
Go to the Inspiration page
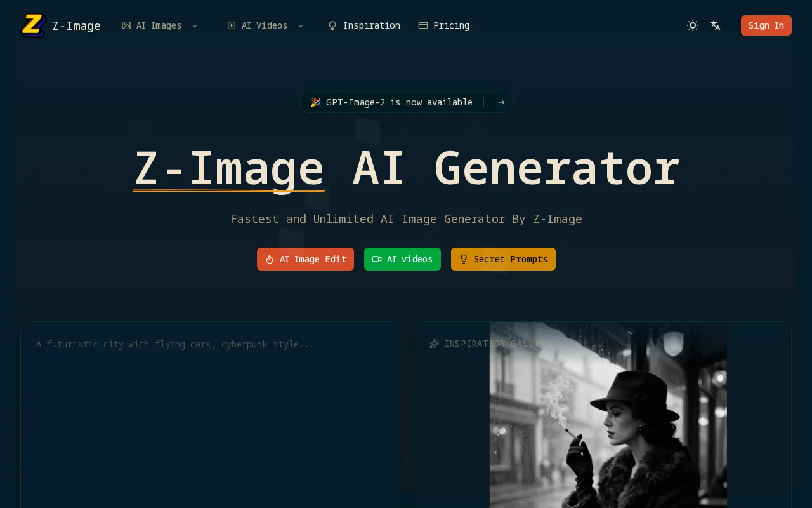364,25
